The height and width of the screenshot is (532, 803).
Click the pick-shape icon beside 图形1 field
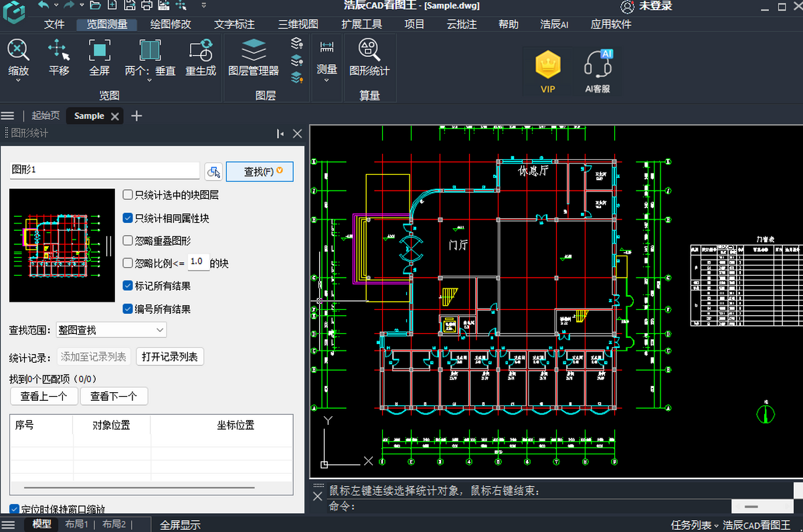213,172
